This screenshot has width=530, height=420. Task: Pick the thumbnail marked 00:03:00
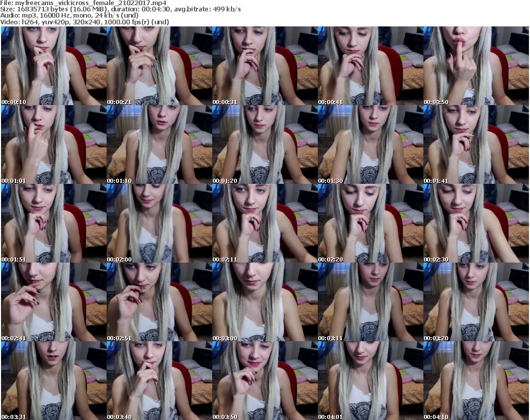coord(264,302)
